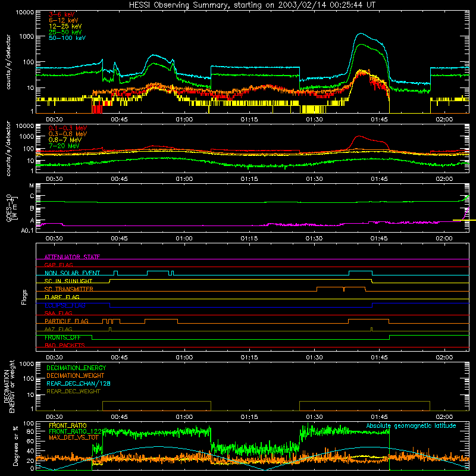The height and width of the screenshot is (476, 476).
Task: Select the "FRONTS_OFF" flag label
Action: click(62, 337)
